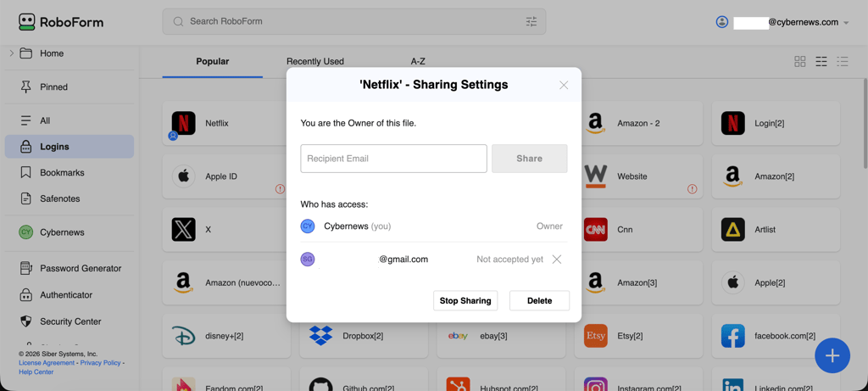Image resolution: width=868 pixels, height=391 pixels.
Task: Focus the Recipient Email field
Action: coord(393,159)
